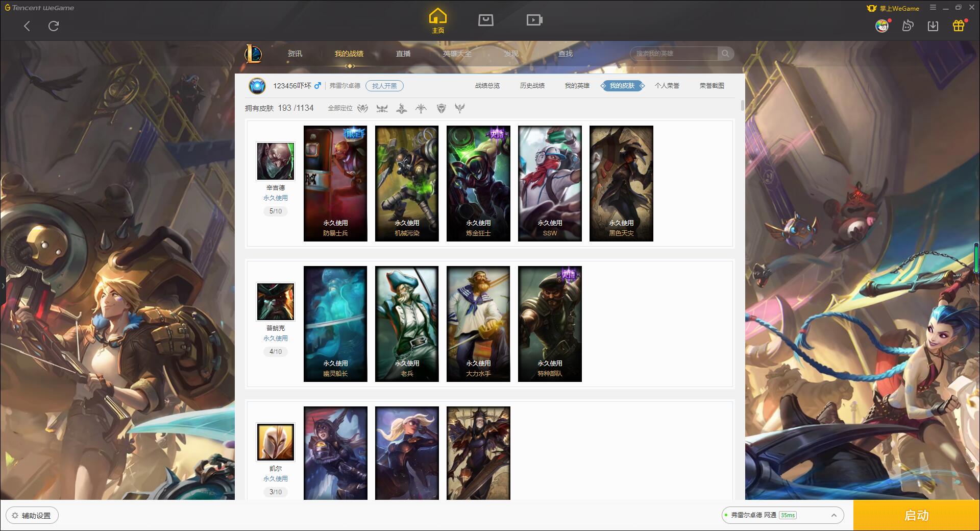Click the 普朗克 champion portrait

tap(276, 302)
